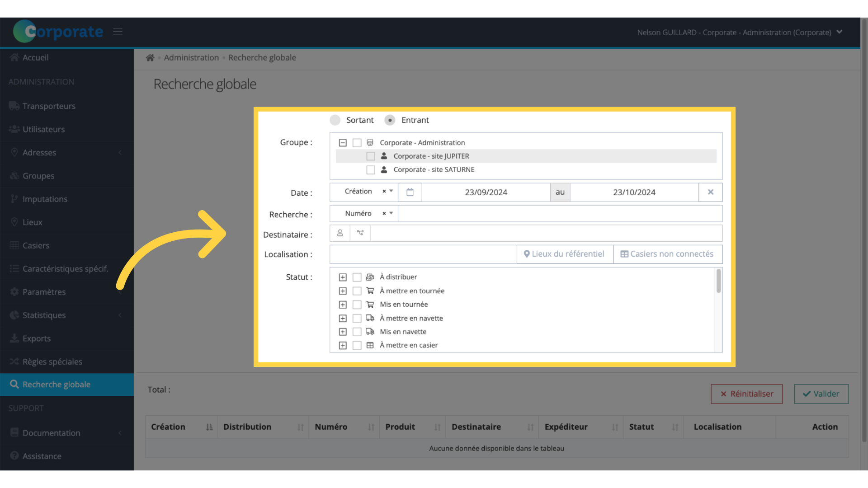Image resolution: width=868 pixels, height=488 pixels.
Task: Open Exports in the sidebar
Action: tap(67, 338)
